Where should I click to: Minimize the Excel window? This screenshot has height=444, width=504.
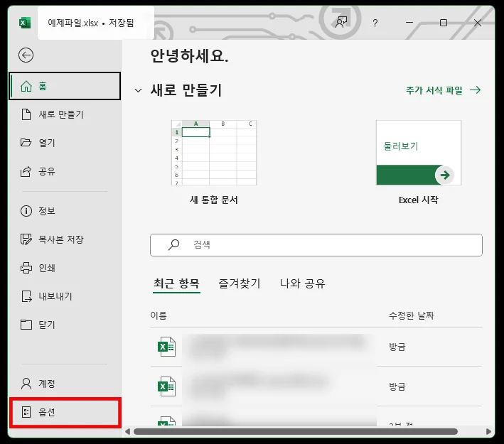[409, 23]
